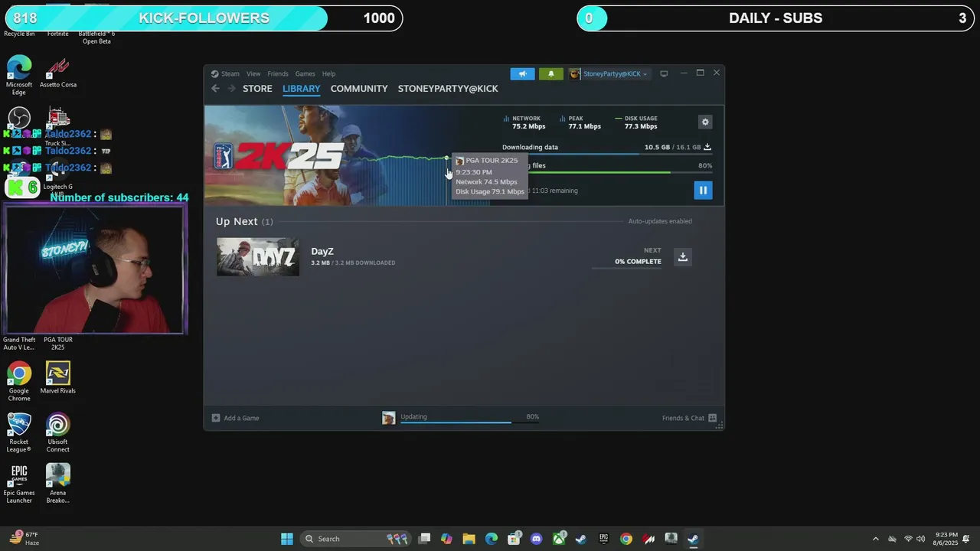
Task: Open Discord from the taskbar
Action: coord(536,539)
